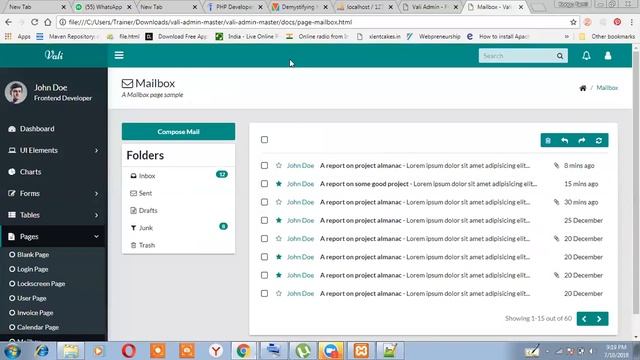Screen dimensions: 640x360
Task: Click the search magnifier icon
Action: (x=560, y=56)
